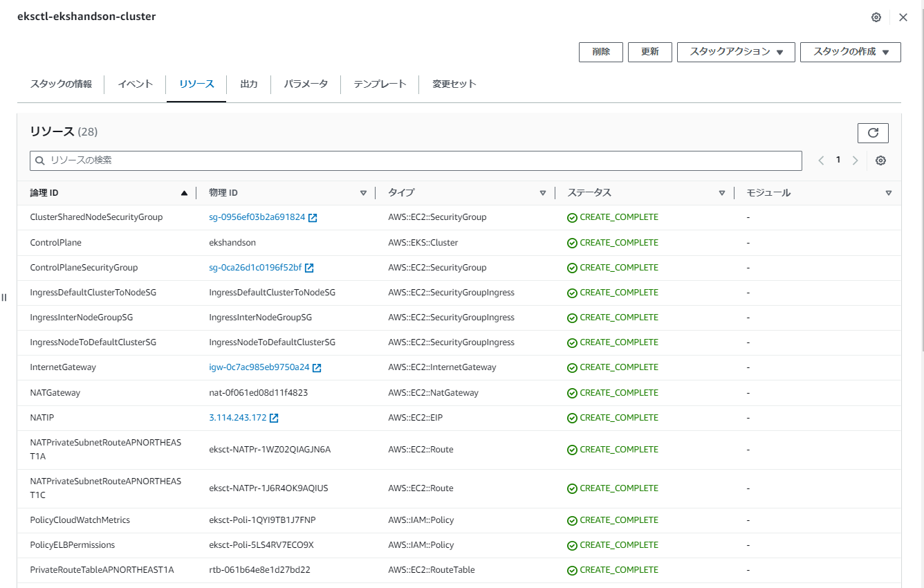The height and width of the screenshot is (588, 924).
Task: Click the 更新 button
Action: click(x=650, y=52)
